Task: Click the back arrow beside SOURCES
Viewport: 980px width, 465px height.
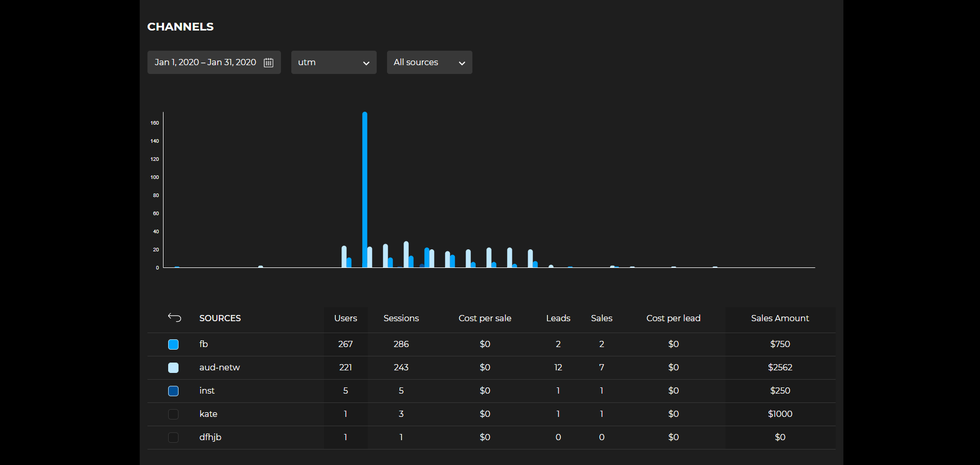Action: pyautogui.click(x=174, y=318)
